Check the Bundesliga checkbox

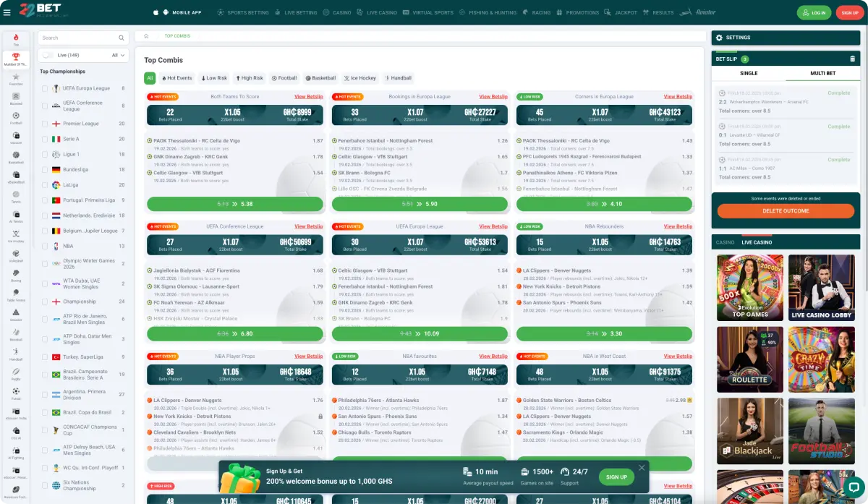pyautogui.click(x=45, y=169)
